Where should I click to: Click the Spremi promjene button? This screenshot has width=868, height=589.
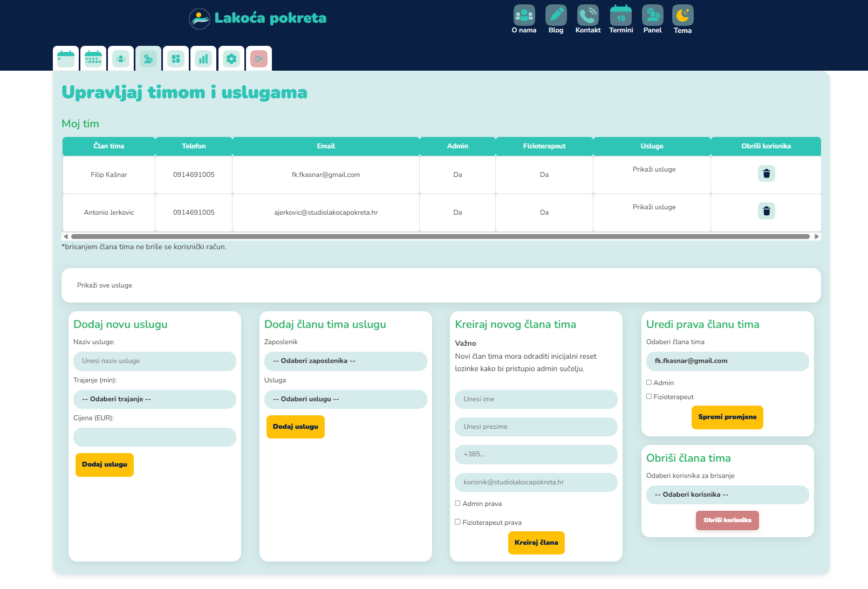pyautogui.click(x=727, y=417)
